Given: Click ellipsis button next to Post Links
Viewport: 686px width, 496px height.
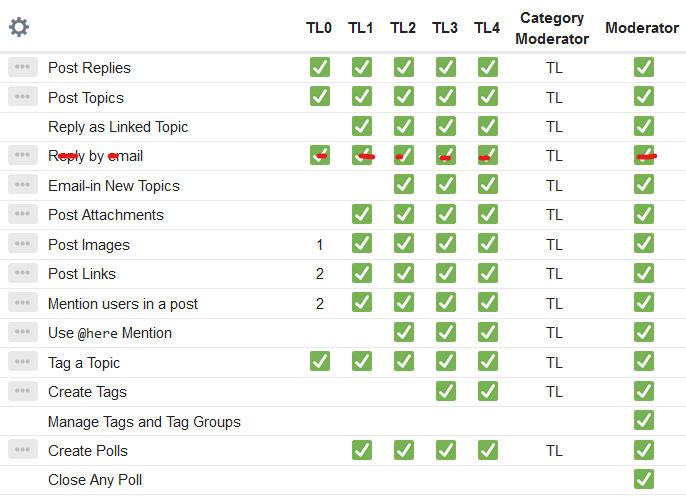Looking at the screenshot, I should click(23, 273).
